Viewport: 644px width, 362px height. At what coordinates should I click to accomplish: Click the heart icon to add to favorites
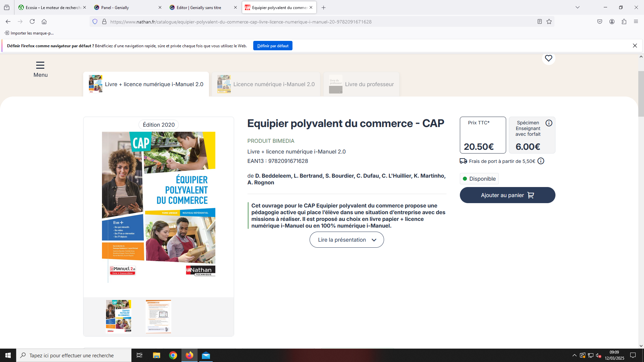[549, 58]
